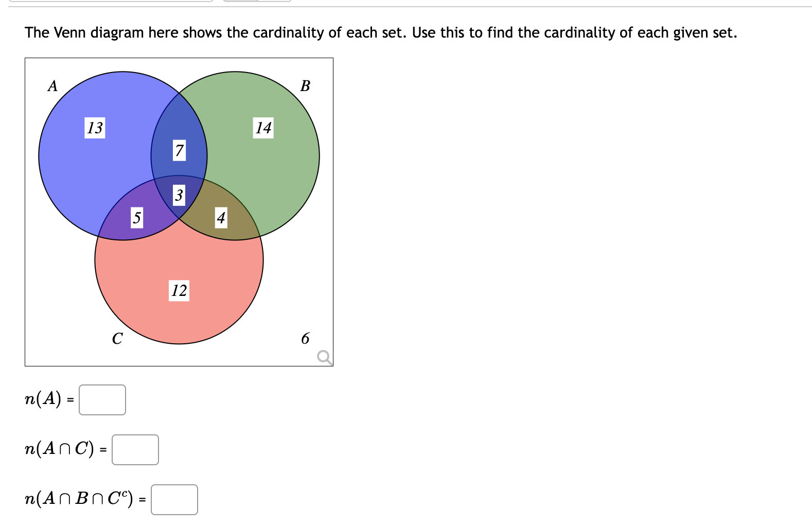
Task: Click the overlap region labeled 5
Action: (x=137, y=218)
